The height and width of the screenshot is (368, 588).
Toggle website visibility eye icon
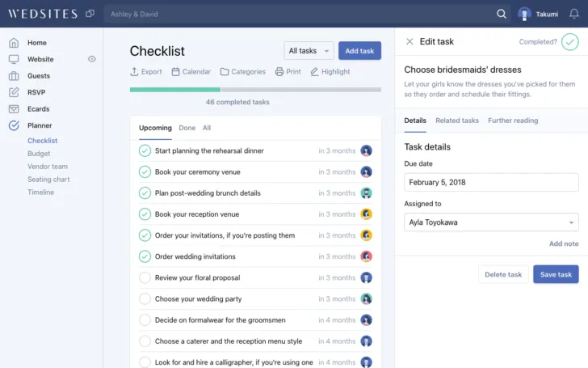[x=91, y=59]
